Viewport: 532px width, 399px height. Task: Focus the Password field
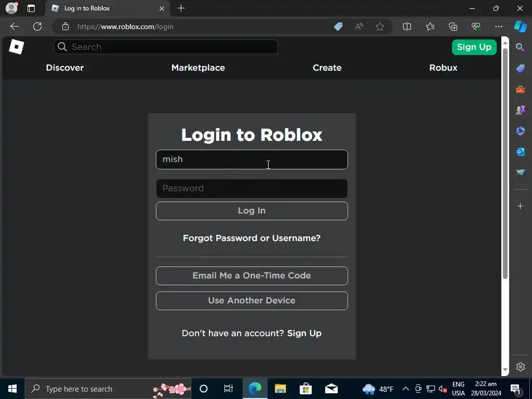click(252, 188)
